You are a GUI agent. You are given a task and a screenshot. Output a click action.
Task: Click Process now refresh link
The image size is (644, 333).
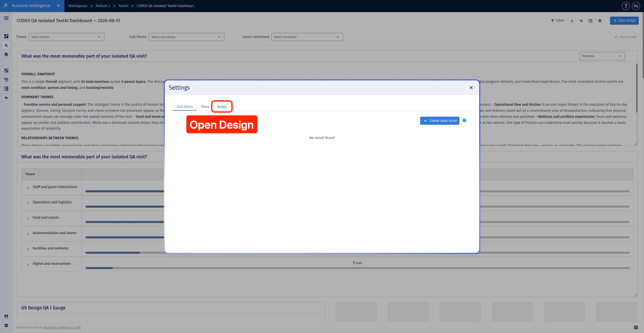pyautogui.click(x=626, y=37)
